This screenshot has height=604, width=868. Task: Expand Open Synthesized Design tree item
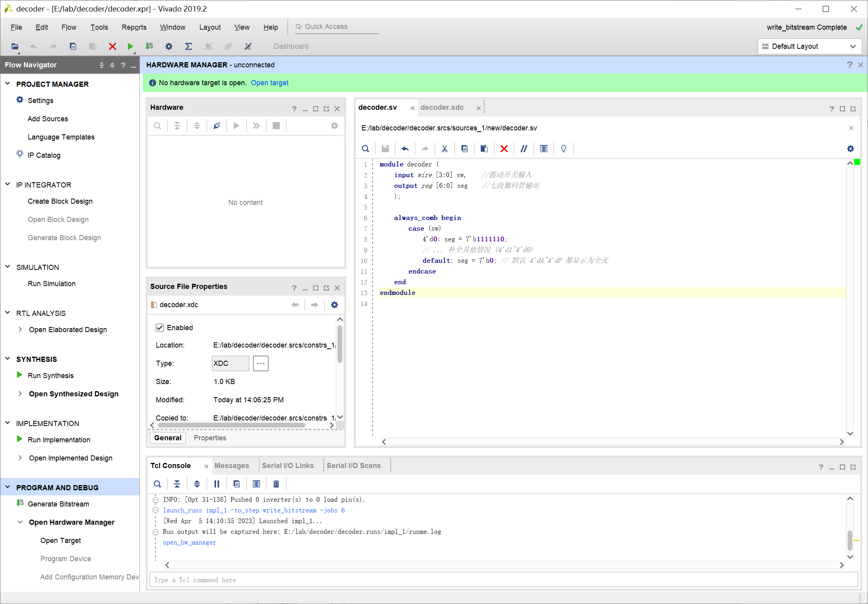click(x=20, y=394)
